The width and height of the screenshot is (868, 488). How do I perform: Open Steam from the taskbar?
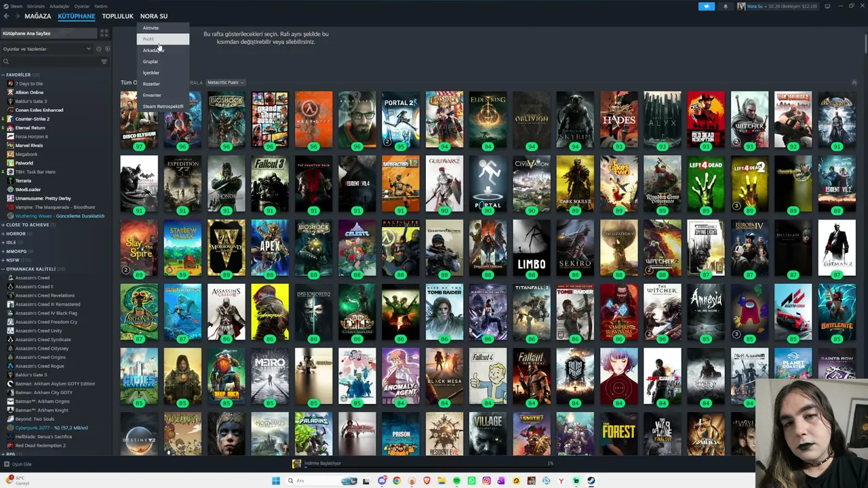point(591,481)
